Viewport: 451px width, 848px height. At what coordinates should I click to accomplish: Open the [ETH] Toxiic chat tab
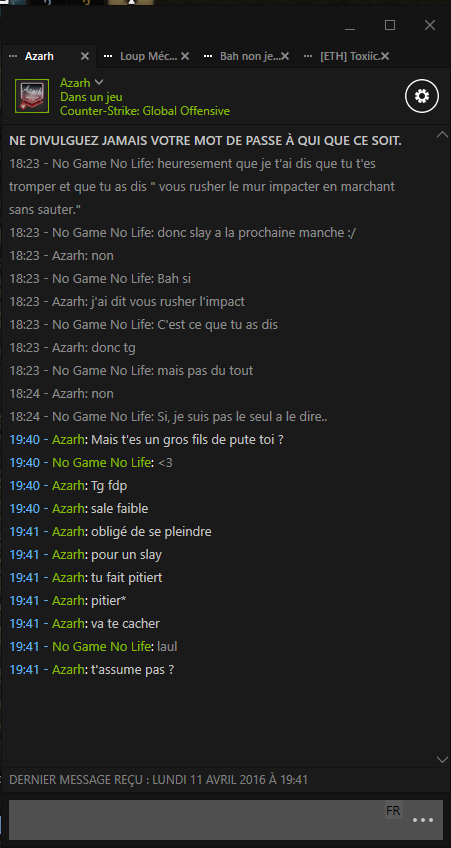click(350, 56)
